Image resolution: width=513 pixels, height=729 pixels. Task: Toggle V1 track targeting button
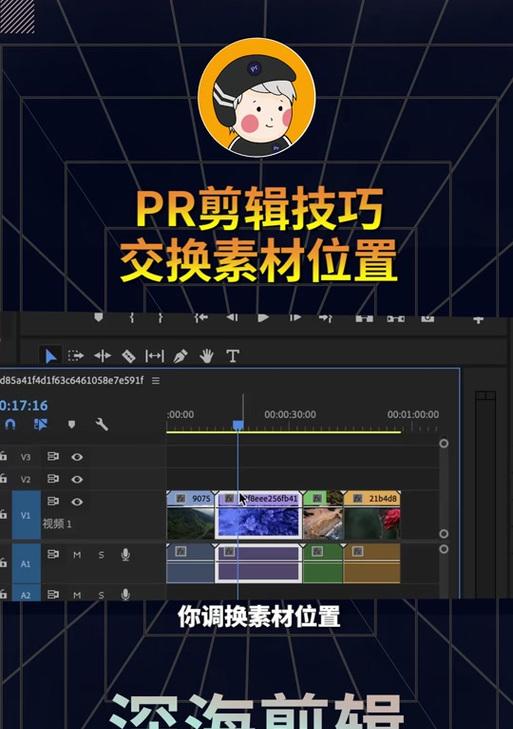coord(26,515)
